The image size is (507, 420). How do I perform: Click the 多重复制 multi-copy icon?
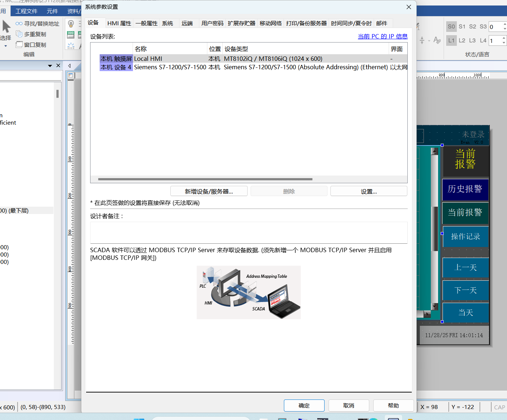[19, 34]
